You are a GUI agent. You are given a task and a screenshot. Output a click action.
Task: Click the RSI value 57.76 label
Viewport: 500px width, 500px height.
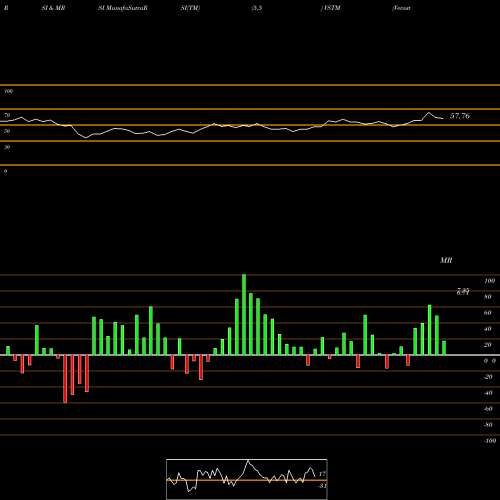pyautogui.click(x=460, y=116)
